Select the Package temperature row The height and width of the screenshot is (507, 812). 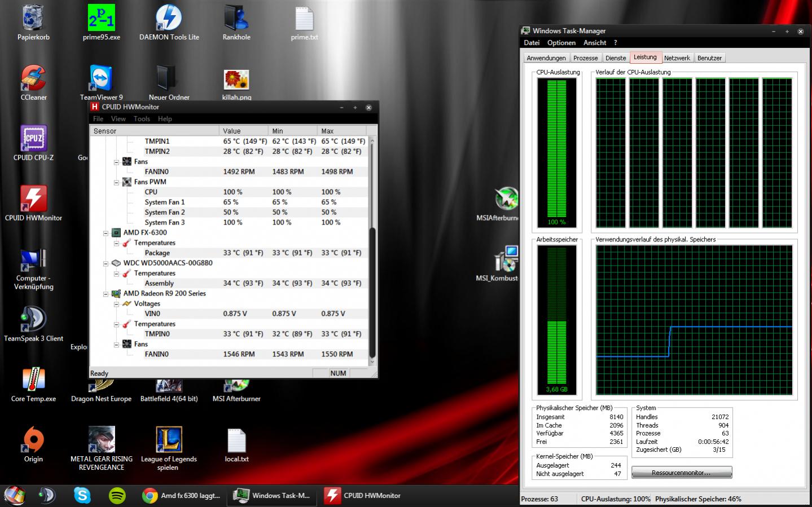click(230, 253)
